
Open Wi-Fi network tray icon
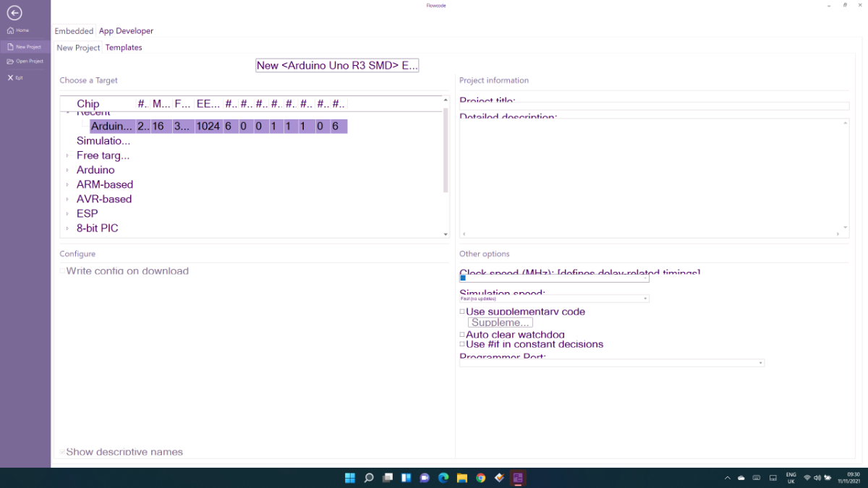coord(807,478)
